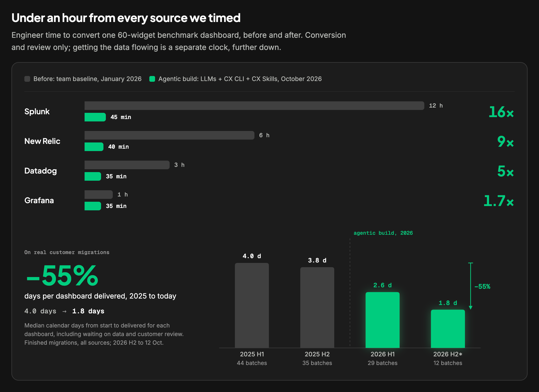Click the 2025 H2 column bar
The width and height of the screenshot is (539, 392).
[317, 307]
